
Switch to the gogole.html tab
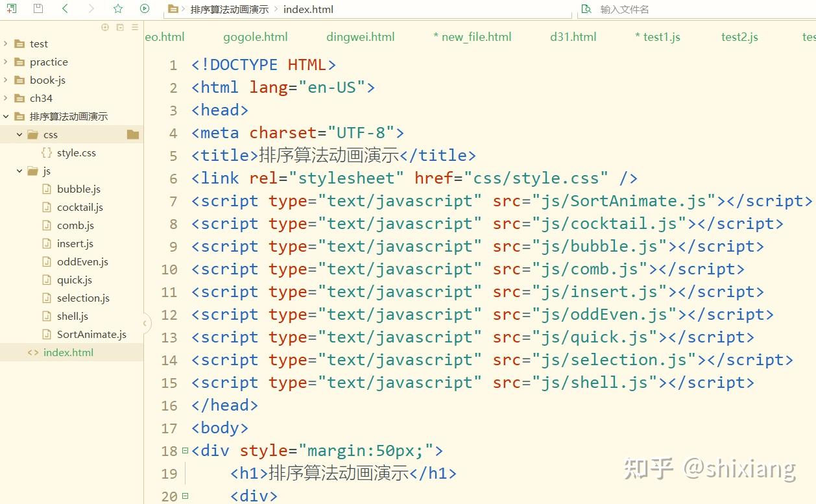[256, 37]
